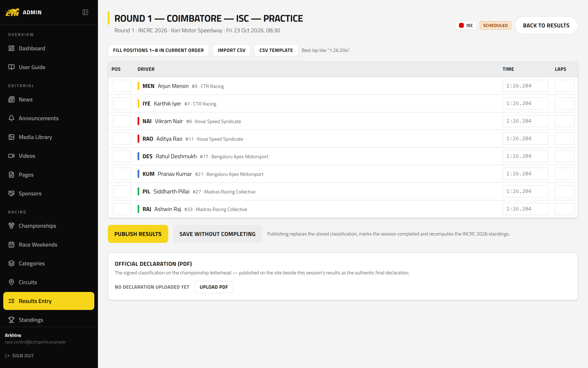Screen dimensions: 588x368
Task: Click position field for Arjun Menon
Action: [x=122, y=86]
